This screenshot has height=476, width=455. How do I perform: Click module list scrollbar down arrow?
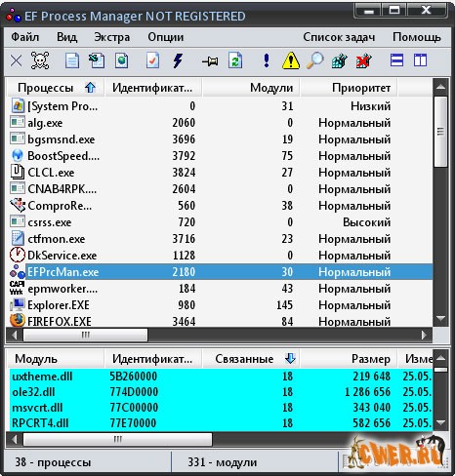440,422
